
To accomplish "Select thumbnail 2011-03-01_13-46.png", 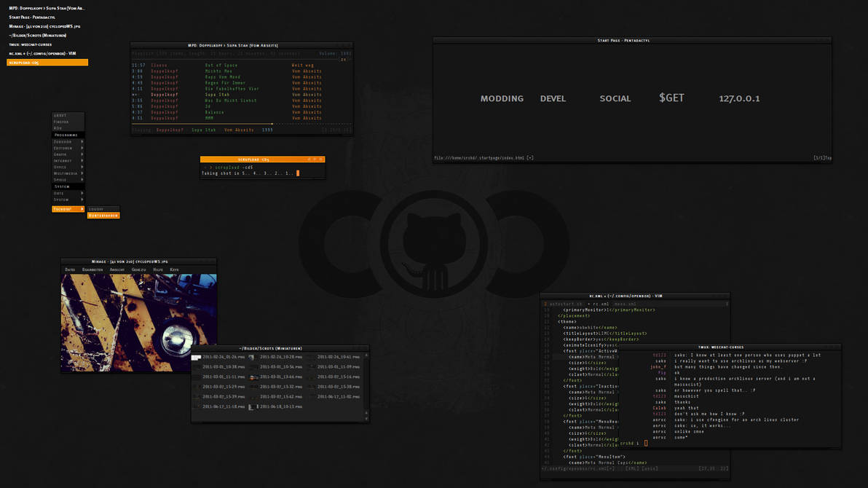I will [x=276, y=377].
